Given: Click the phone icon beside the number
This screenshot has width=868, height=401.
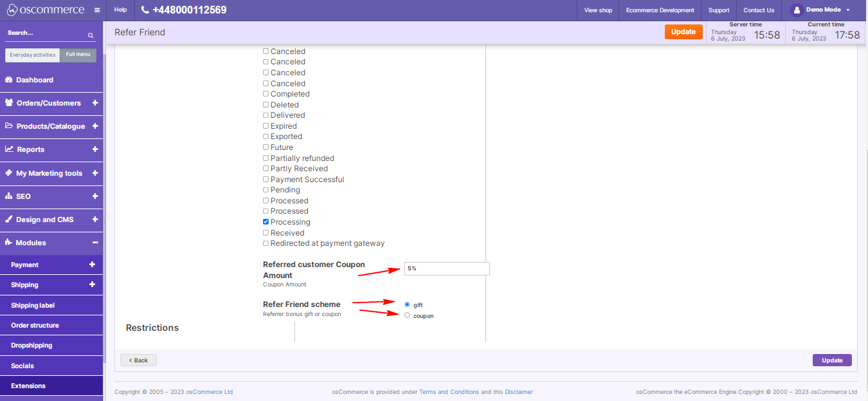Looking at the screenshot, I should click(x=145, y=10).
